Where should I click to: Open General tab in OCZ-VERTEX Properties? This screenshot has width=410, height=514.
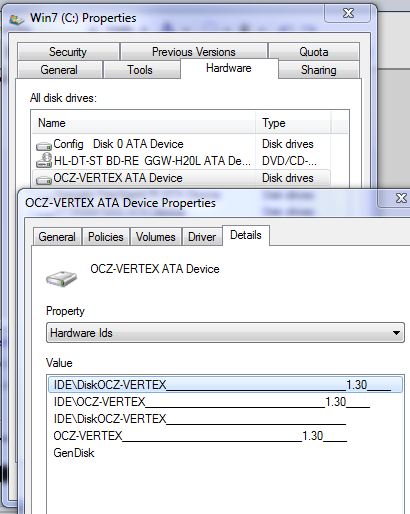pyautogui.click(x=57, y=237)
